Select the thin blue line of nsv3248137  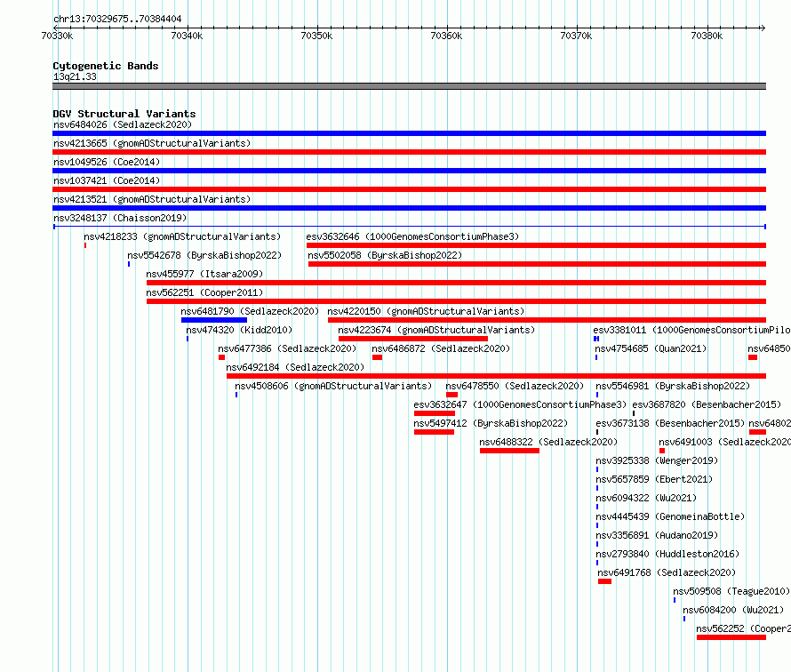point(409,227)
